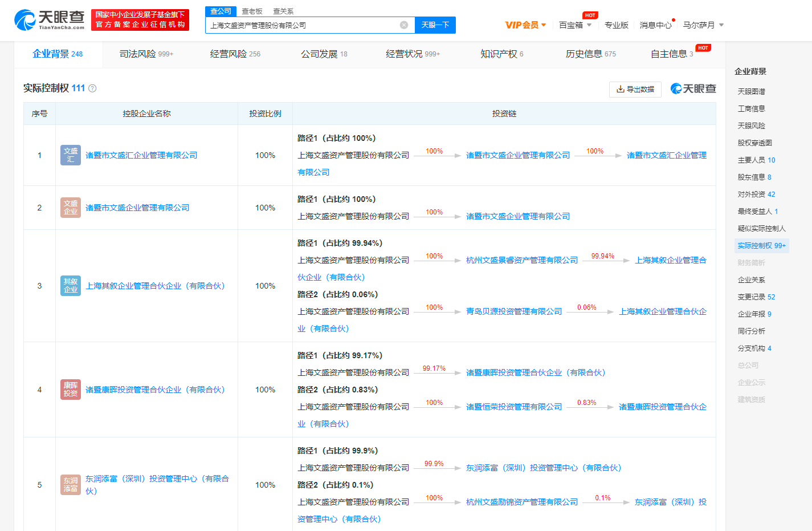This screenshot has width=812, height=531.
Task: Open 诸暨康晖投资管理合伙企业 in row 4 name column
Action: click(155, 390)
